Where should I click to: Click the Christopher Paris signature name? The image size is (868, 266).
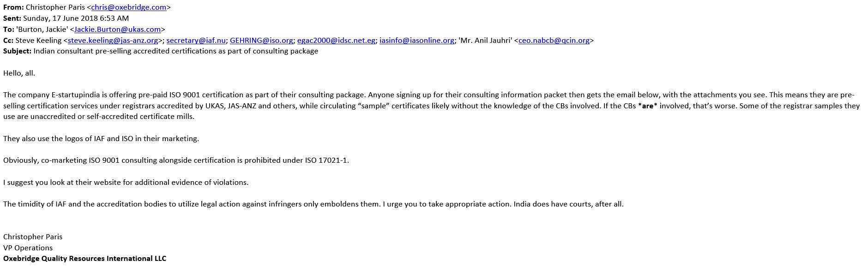33,237
